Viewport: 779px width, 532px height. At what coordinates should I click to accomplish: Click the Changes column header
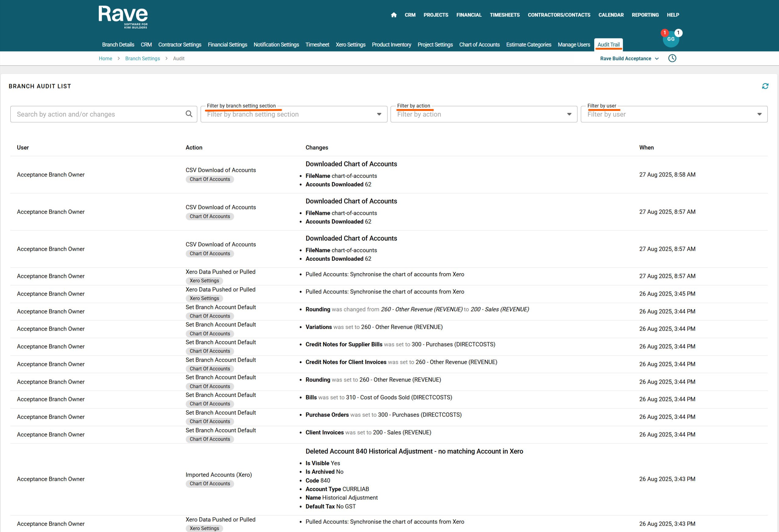tap(316, 147)
